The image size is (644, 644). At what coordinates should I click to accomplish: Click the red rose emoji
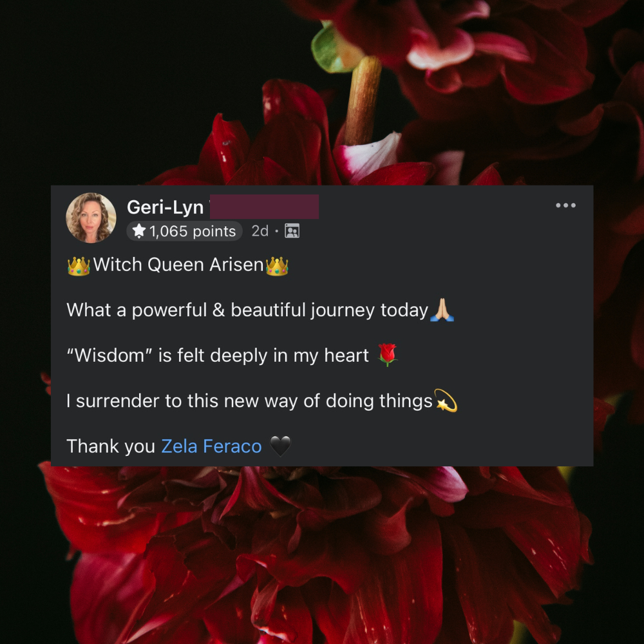tap(387, 355)
